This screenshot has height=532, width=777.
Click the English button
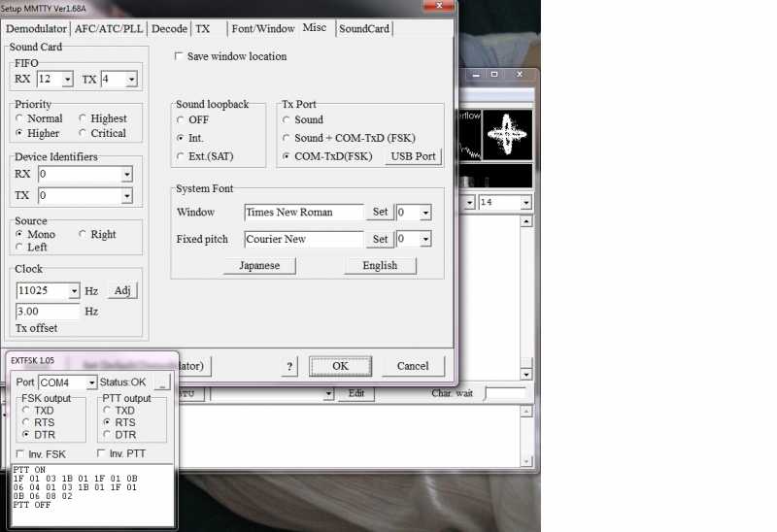tap(380, 265)
